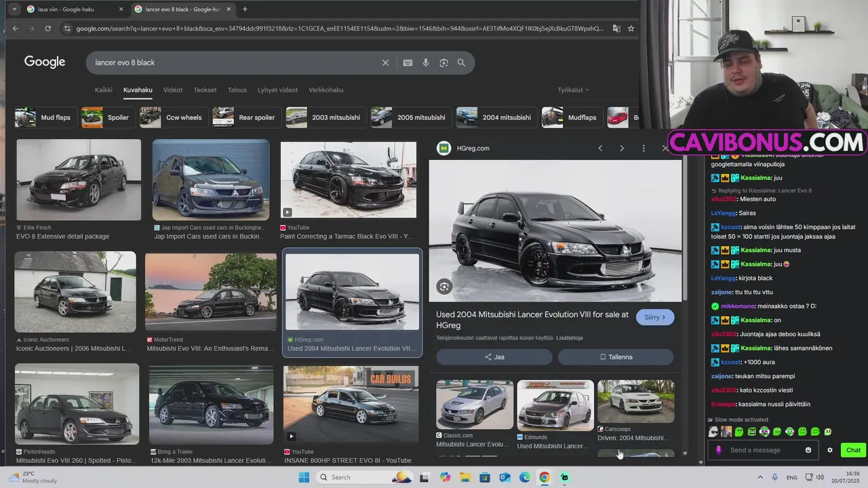Open the on-screen keyboard input tool
Viewport: 868px width, 488px height.
coord(408,62)
